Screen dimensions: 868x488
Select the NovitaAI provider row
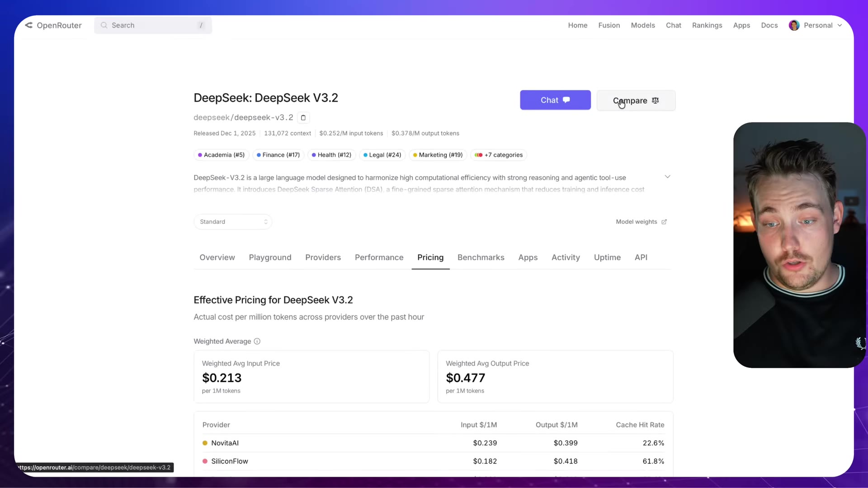pyautogui.click(x=433, y=443)
